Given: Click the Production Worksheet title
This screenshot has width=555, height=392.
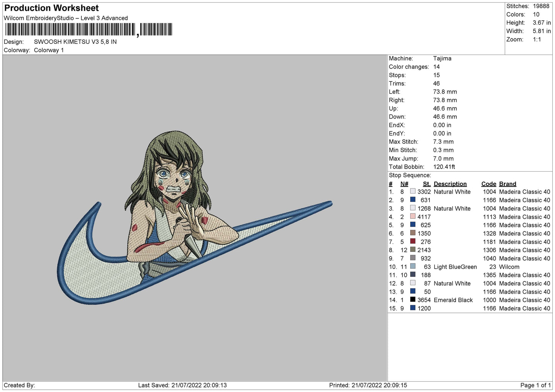Looking at the screenshot, I should click(x=51, y=8).
